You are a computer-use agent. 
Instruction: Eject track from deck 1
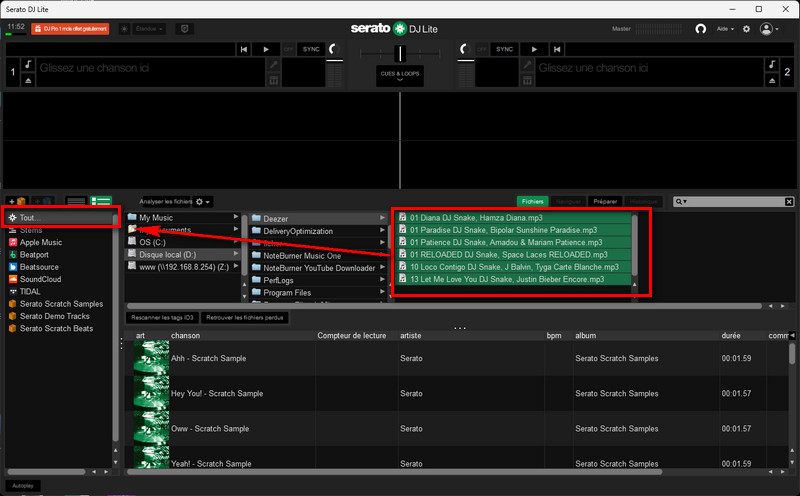click(x=29, y=80)
